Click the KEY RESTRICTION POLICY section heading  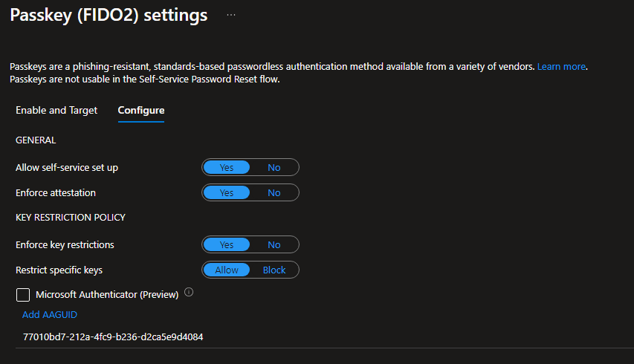71,218
